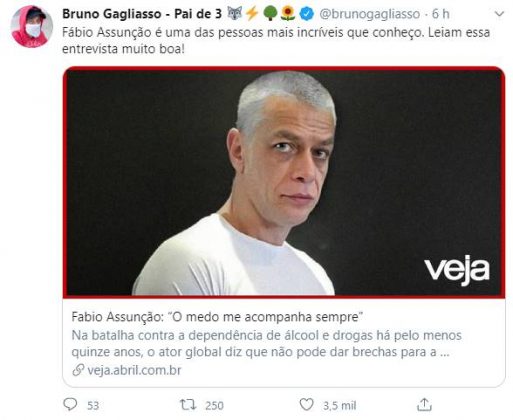The image size is (513, 420).
Task: Click the blue verified badge
Action: 306,14
